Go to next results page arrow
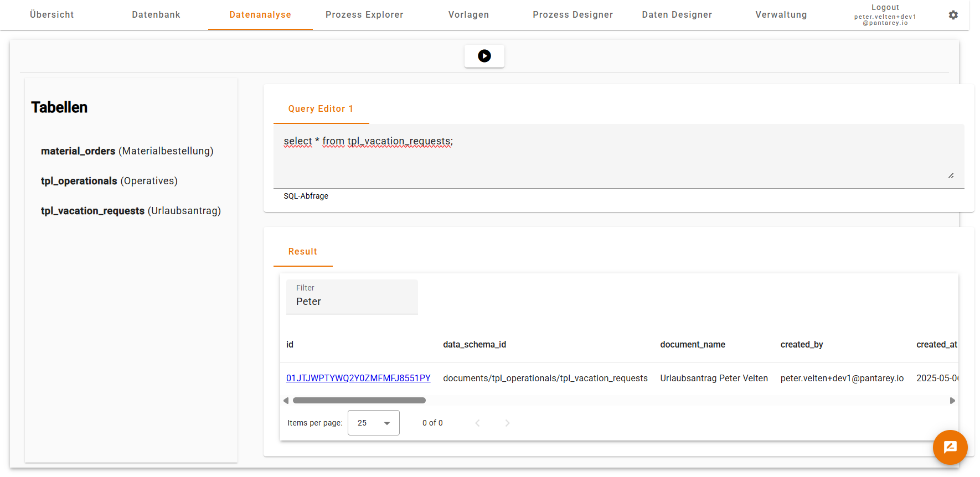 coord(507,423)
